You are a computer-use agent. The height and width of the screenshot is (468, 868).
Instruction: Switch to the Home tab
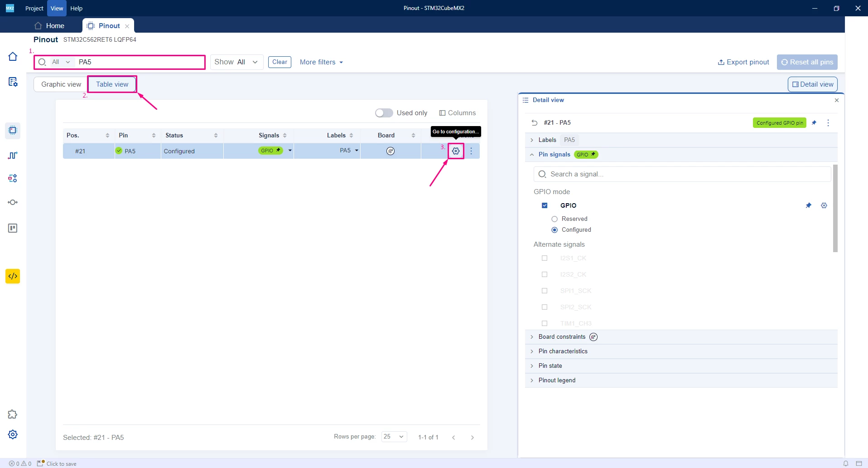click(50, 26)
